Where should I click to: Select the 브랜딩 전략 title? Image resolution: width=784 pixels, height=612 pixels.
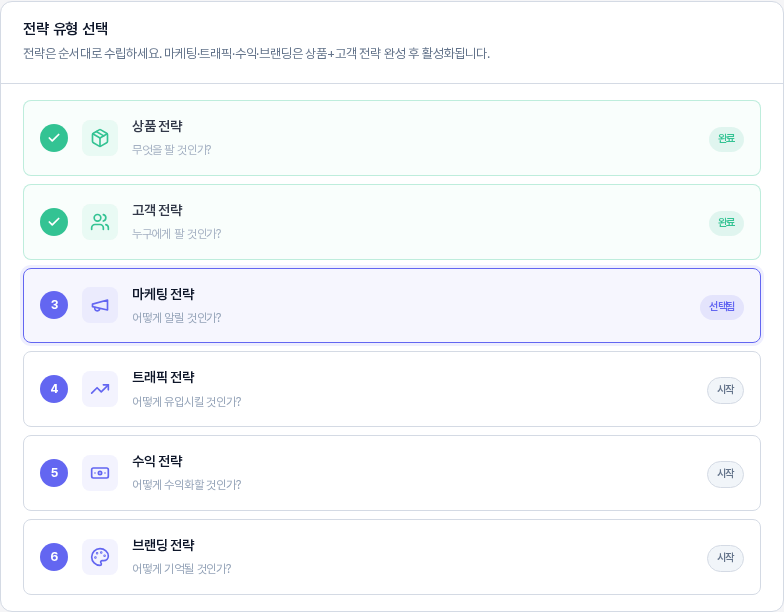click(163, 545)
